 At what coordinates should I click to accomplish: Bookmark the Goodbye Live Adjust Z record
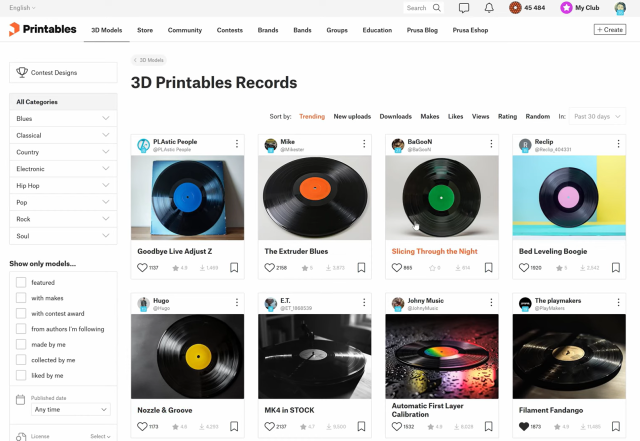[234, 268]
